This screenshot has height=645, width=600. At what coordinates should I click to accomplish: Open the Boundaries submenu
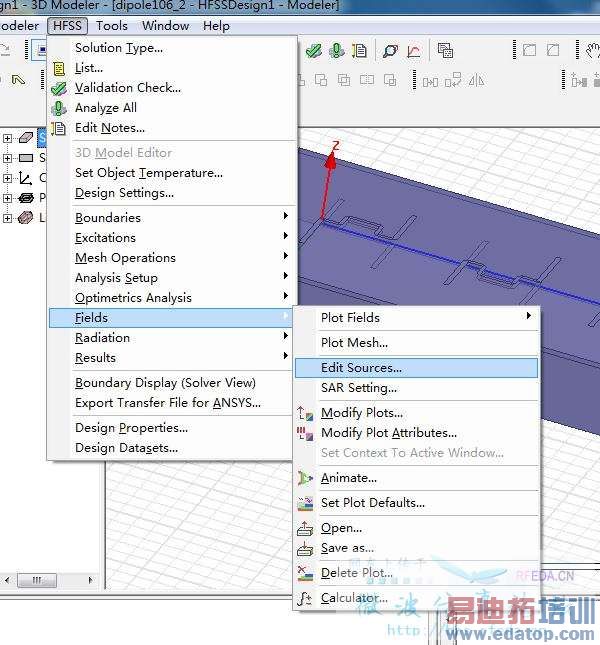pos(171,218)
